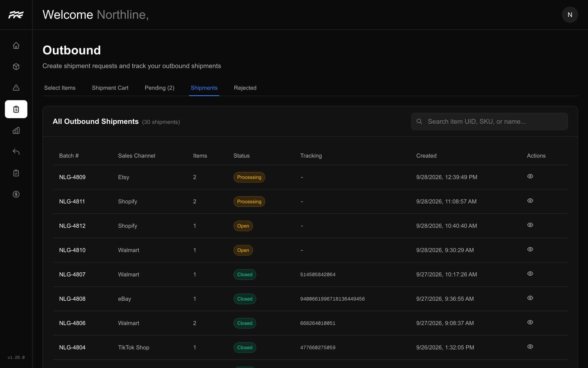
Task: Click the Processing badge for NLG-4811
Action: tap(249, 201)
